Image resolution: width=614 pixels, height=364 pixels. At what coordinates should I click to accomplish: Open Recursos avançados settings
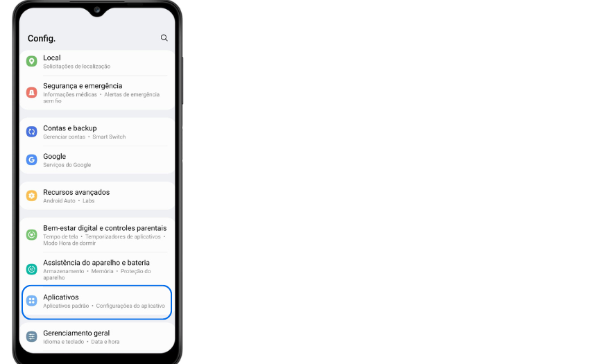[x=97, y=196]
